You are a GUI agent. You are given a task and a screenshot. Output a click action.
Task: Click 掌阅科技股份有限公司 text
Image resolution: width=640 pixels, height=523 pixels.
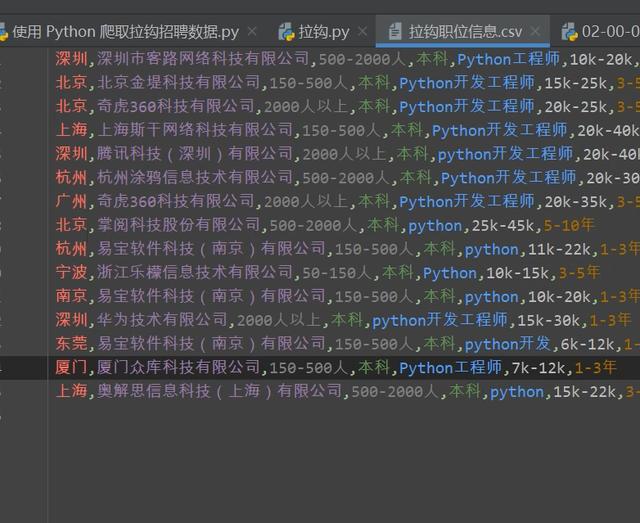(x=178, y=225)
